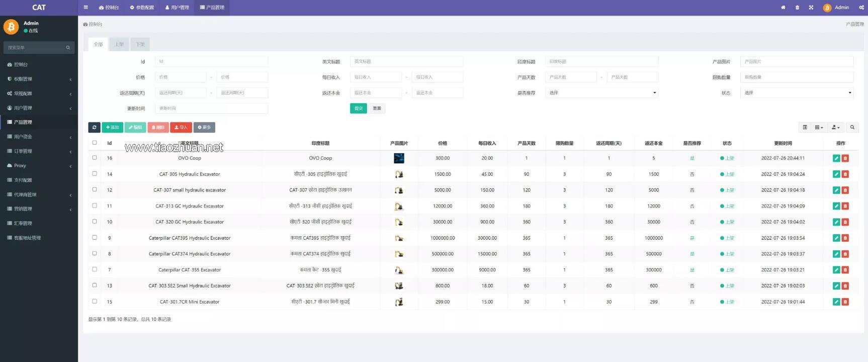Toggle fullscreen with the expand icon
The height and width of the screenshot is (362, 868).
(811, 8)
